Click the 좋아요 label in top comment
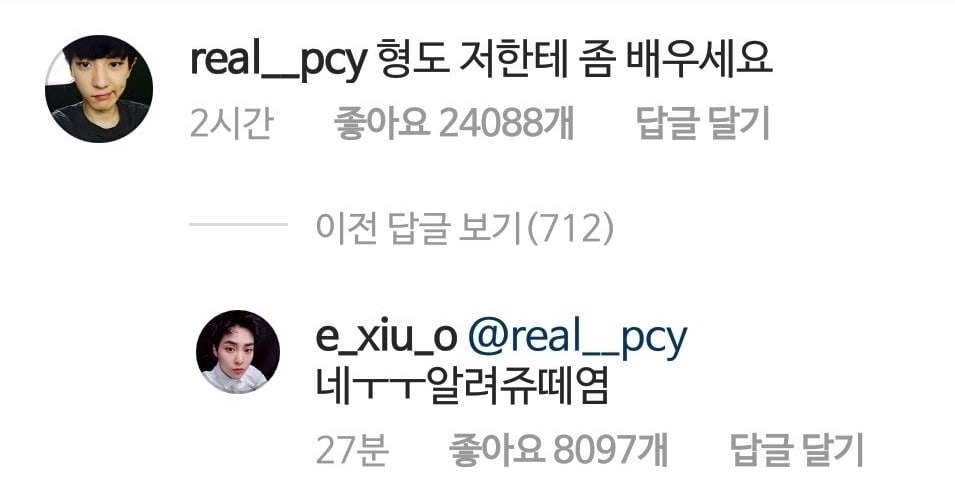This screenshot has height=502, width=955. pyautogui.click(x=382, y=123)
